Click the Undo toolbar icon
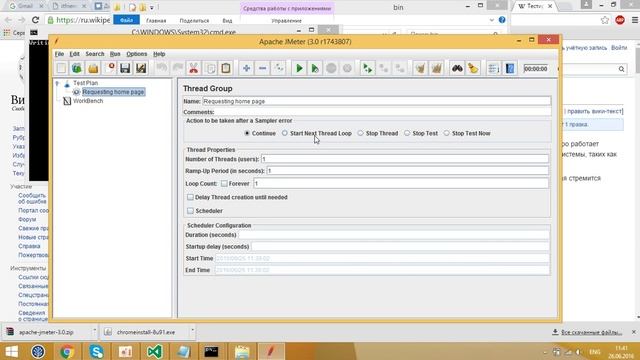Screen dimensions: 640x360 [162, 68]
